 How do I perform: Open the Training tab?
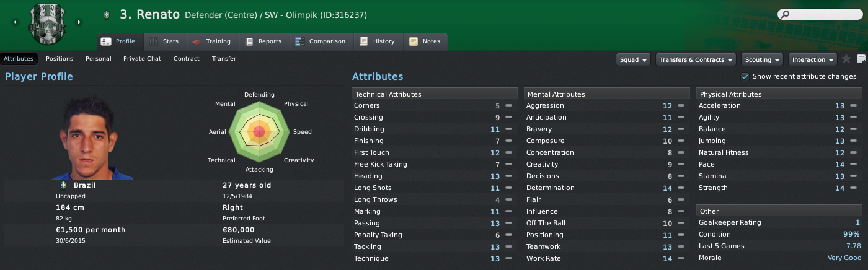tap(211, 41)
